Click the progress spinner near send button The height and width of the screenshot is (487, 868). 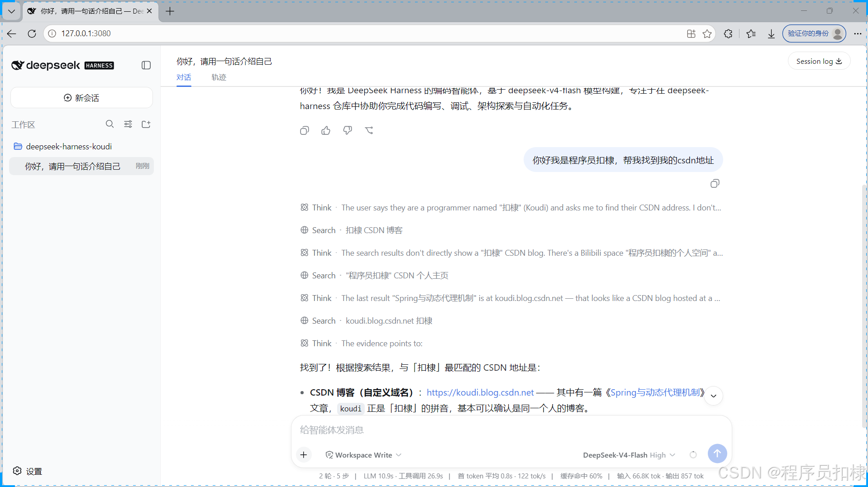[693, 454]
